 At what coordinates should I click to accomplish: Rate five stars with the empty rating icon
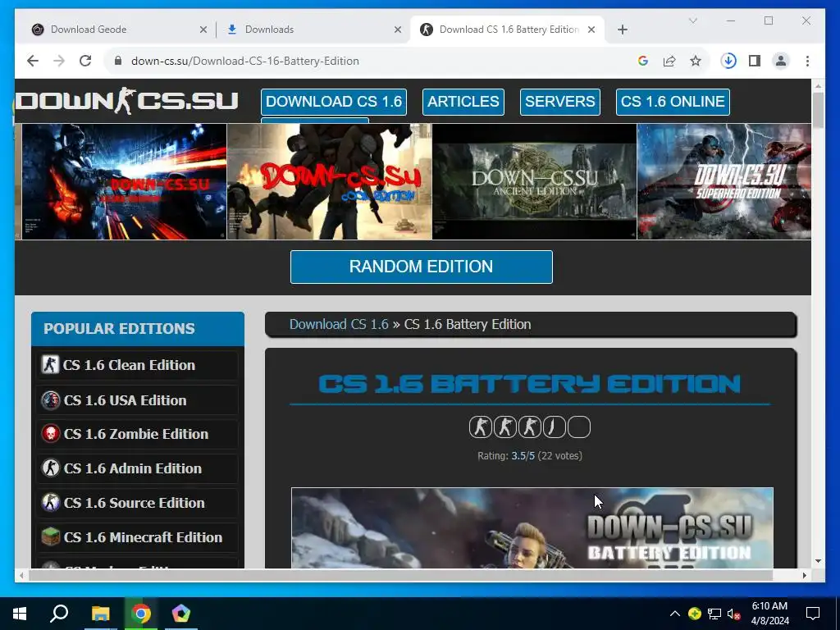point(579,427)
